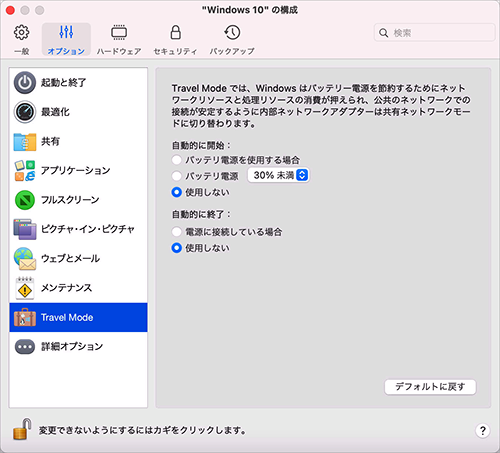Select フルスクリーン in the sidebar
The width and height of the screenshot is (500, 453).
tap(78, 200)
